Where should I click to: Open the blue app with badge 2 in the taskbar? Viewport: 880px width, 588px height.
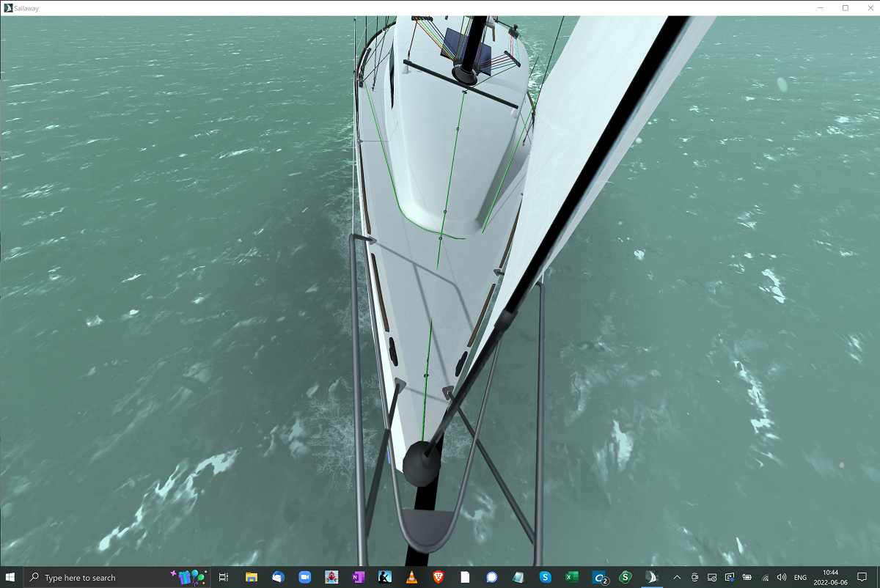599,577
